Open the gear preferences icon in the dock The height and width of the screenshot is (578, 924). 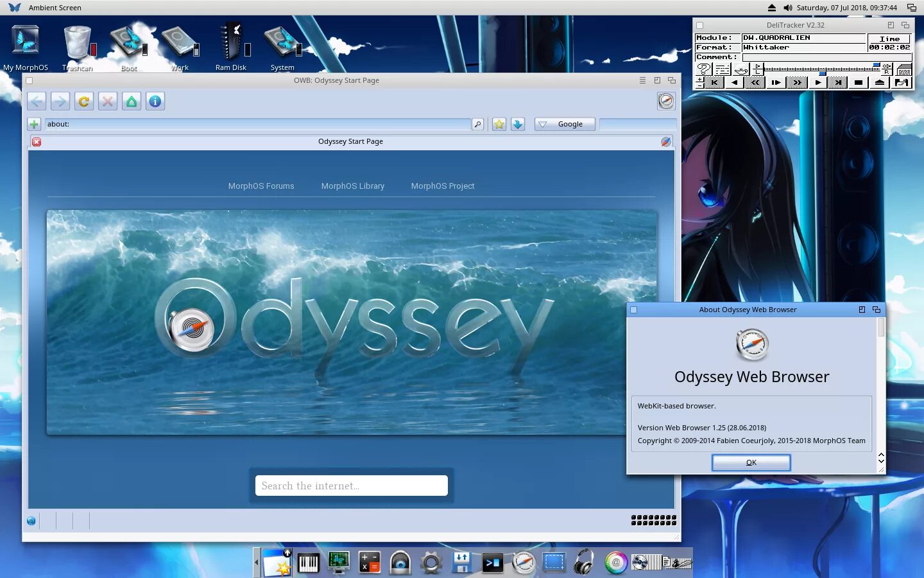431,563
